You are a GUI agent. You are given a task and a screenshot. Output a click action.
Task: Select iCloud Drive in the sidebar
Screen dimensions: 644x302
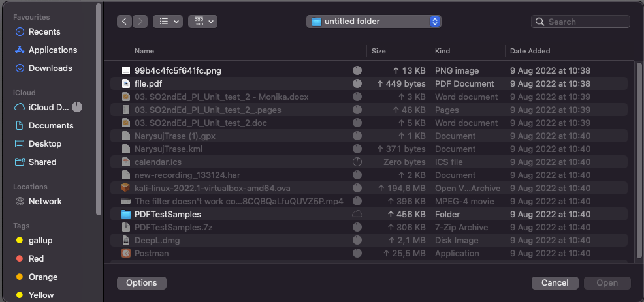click(x=48, y=107)
